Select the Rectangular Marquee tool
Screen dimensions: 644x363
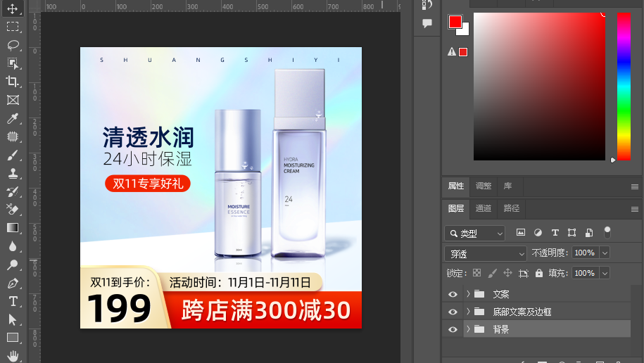[13, 27]
